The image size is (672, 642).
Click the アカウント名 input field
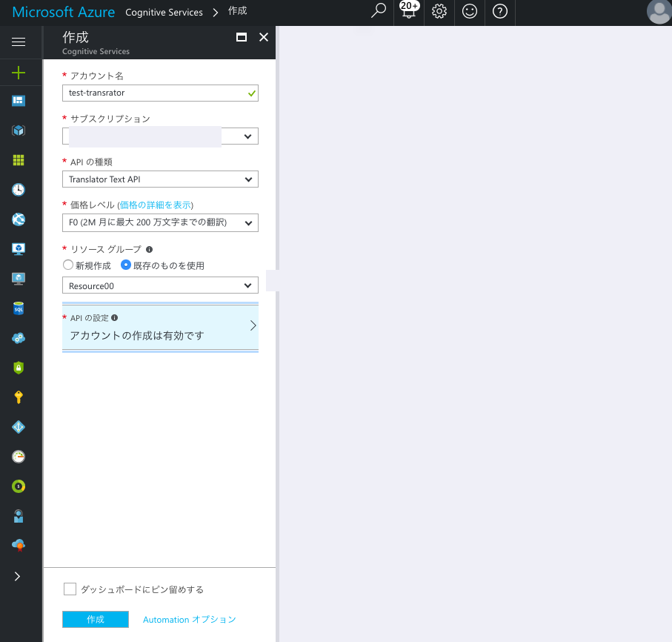click(x=160, y=93)
